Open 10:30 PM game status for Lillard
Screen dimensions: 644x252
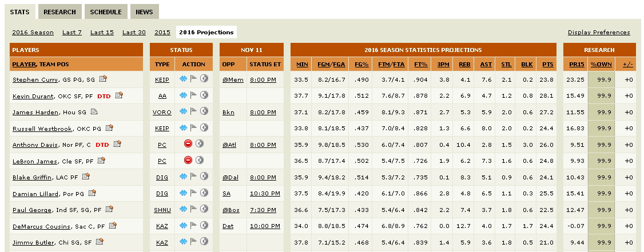(265, 193)
